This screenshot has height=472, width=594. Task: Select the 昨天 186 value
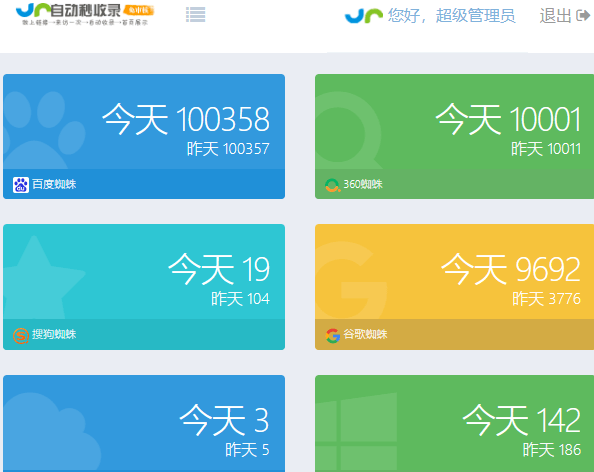(x=552, y=450)
